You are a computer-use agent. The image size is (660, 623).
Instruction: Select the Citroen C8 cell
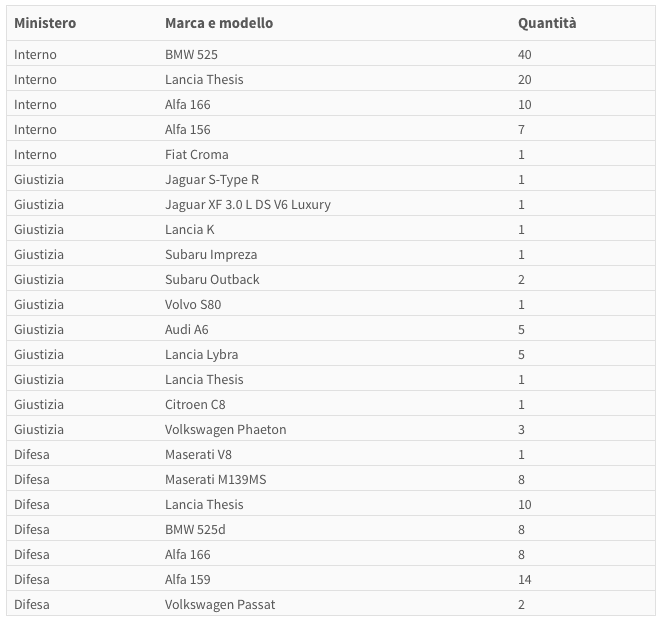coord(196,404)
